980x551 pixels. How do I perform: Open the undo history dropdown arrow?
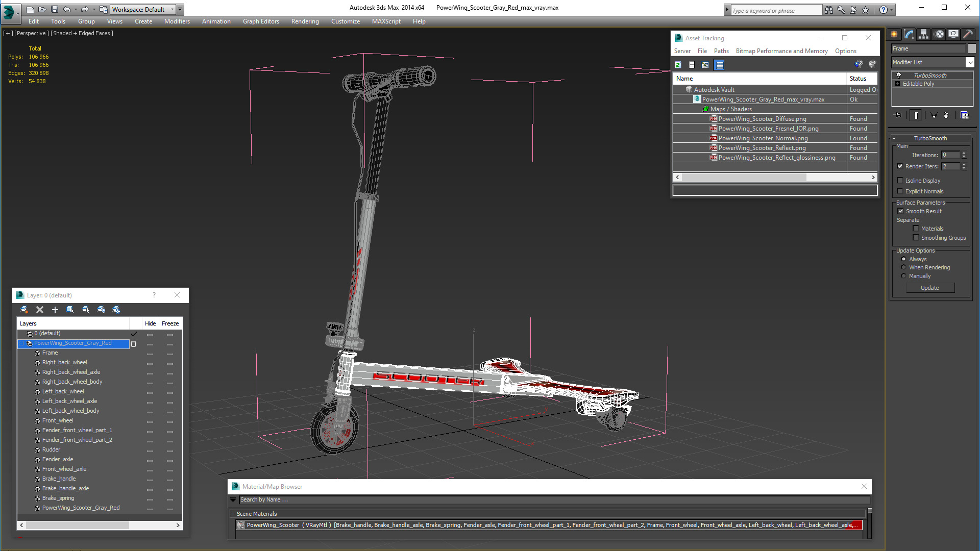(x=76, y=9)
